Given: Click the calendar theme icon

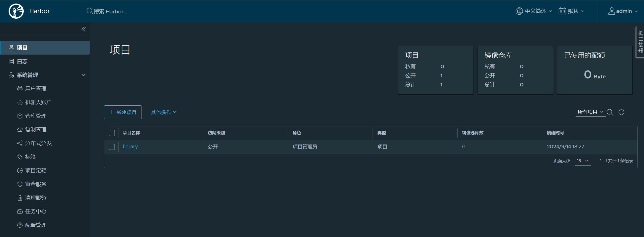Looking at the screenshot, I should pos(562,11).
